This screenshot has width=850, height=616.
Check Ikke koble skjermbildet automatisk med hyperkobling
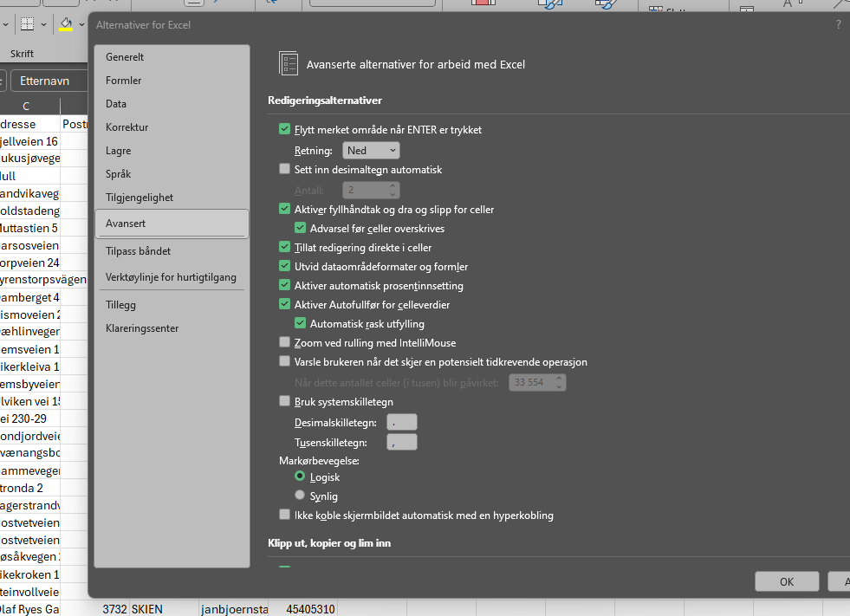[284, 515]
